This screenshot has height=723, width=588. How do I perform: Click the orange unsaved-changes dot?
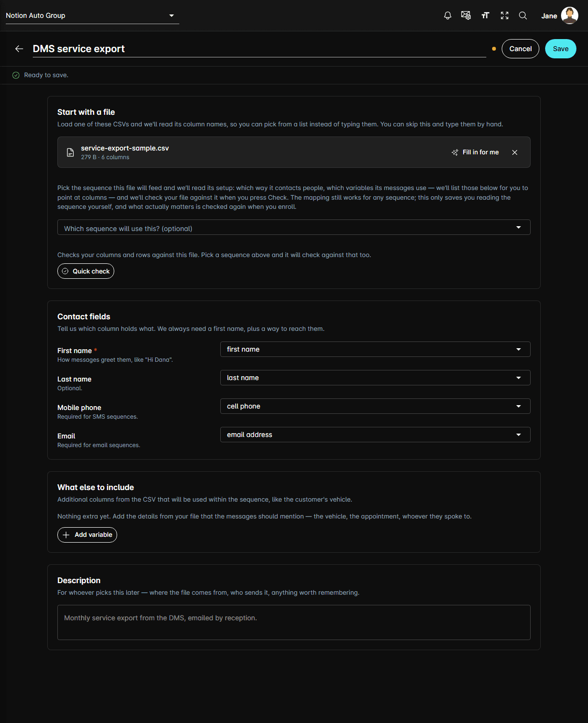click(x=494, y=49)
